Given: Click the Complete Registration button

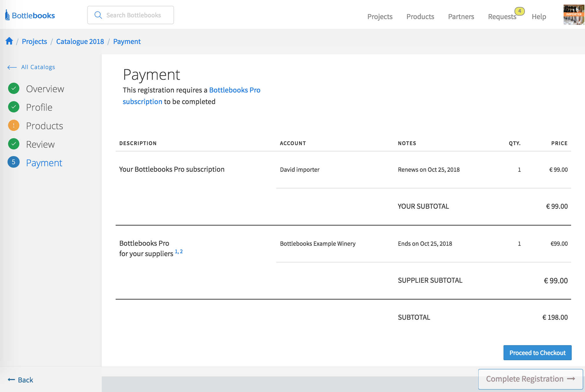Looking at the screenshot, I should coord(530,379).
